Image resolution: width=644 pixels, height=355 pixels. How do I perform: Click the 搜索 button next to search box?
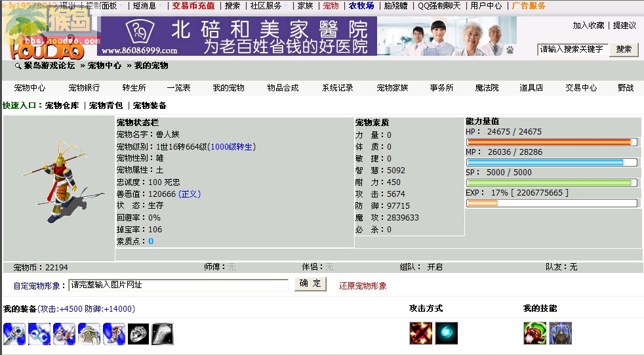[624, 49]
